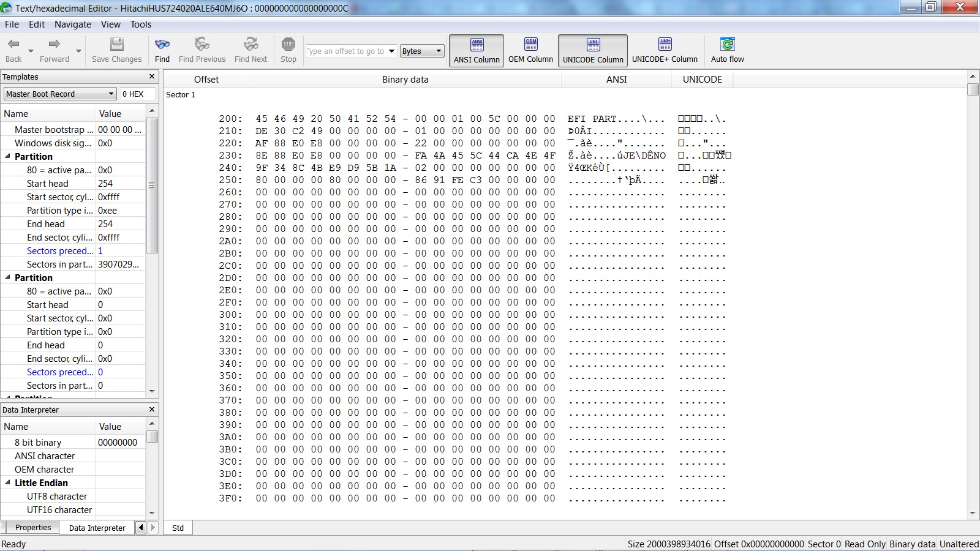980x551 pixels.
Task: Select the 8 bit binary row
Action: [73, 442]
